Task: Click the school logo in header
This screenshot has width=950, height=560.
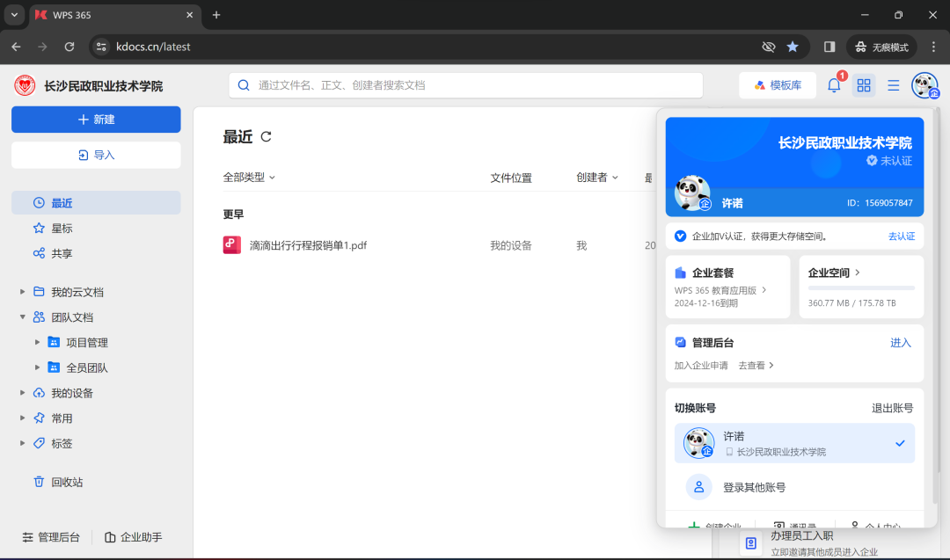Action: 25,86
